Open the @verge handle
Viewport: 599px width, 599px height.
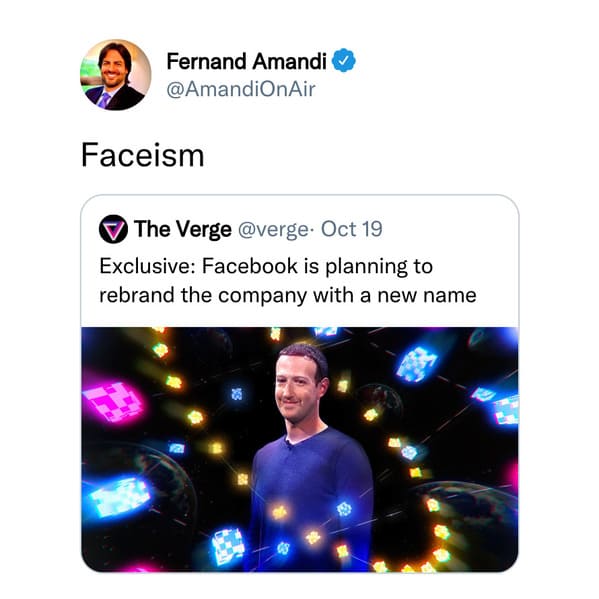(x=274, y=230)
